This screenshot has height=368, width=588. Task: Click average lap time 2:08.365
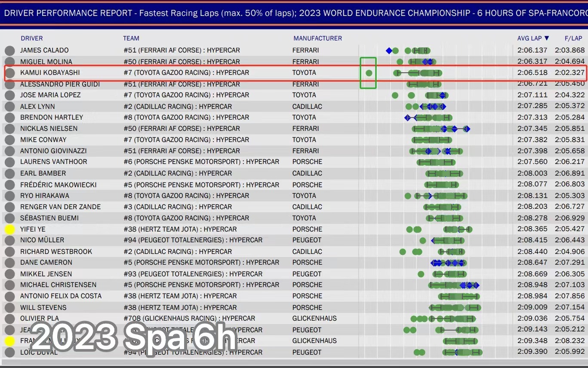[533, 229]
